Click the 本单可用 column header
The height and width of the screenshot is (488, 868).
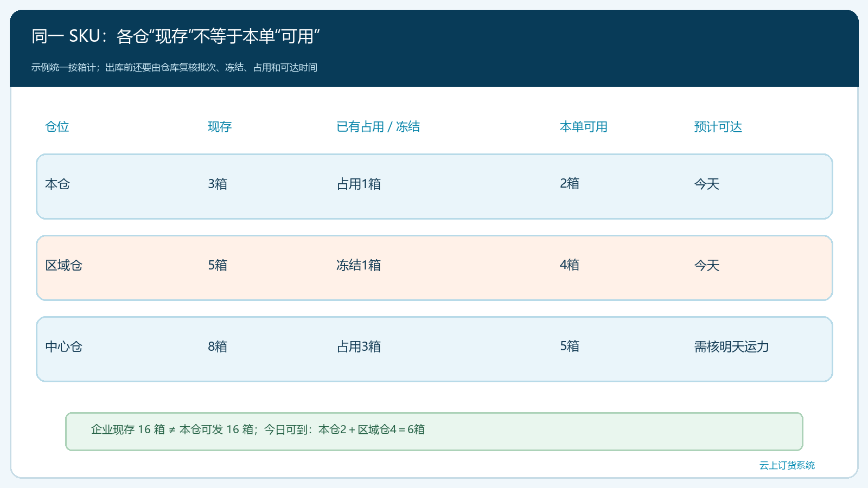tap(584, 127)
